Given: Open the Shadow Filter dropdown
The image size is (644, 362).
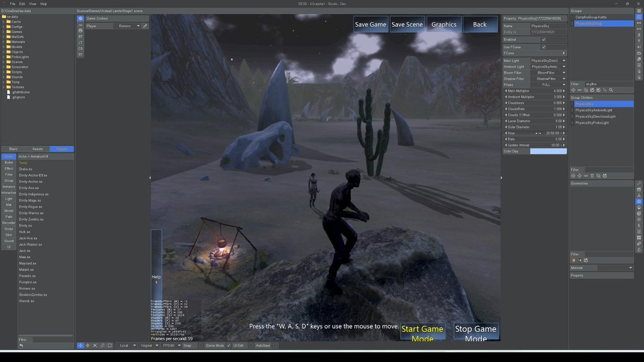Looking at the screenshot, I should 548,79.
